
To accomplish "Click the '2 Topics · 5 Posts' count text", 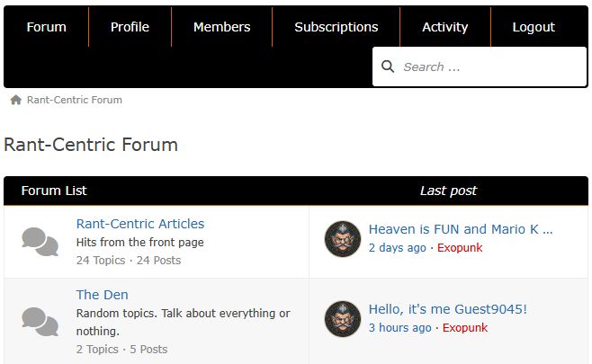I will tap(121, 350).
